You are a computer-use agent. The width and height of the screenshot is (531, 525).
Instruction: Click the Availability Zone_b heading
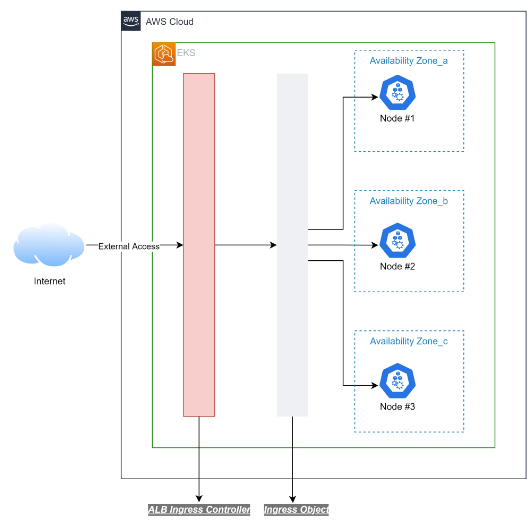(x=409, y=201)
